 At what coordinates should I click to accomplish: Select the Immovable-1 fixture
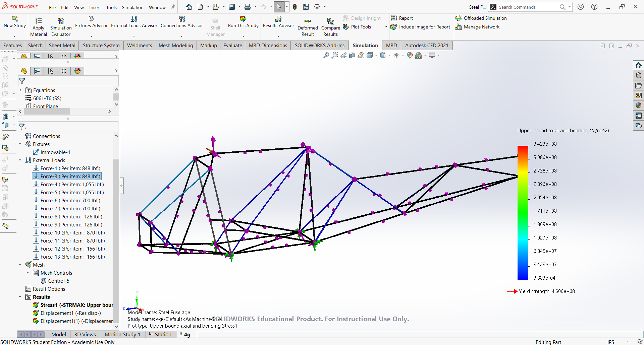[x=52, y=152]
